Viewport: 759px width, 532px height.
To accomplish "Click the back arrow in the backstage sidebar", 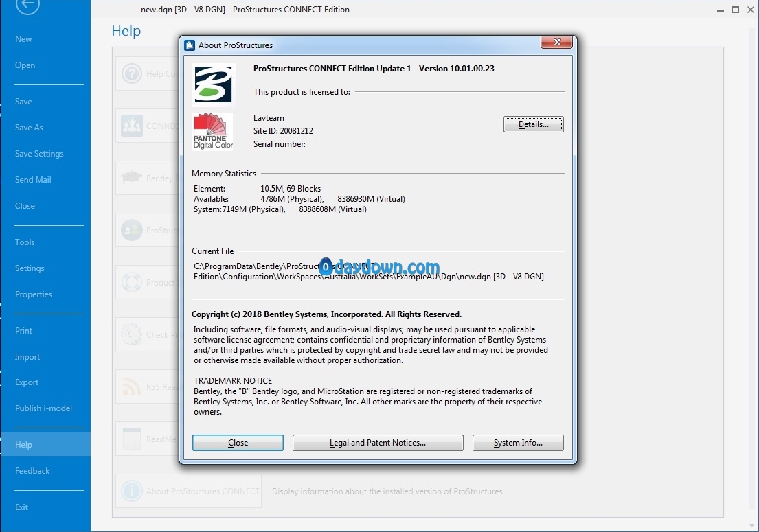I will [27, 5].
